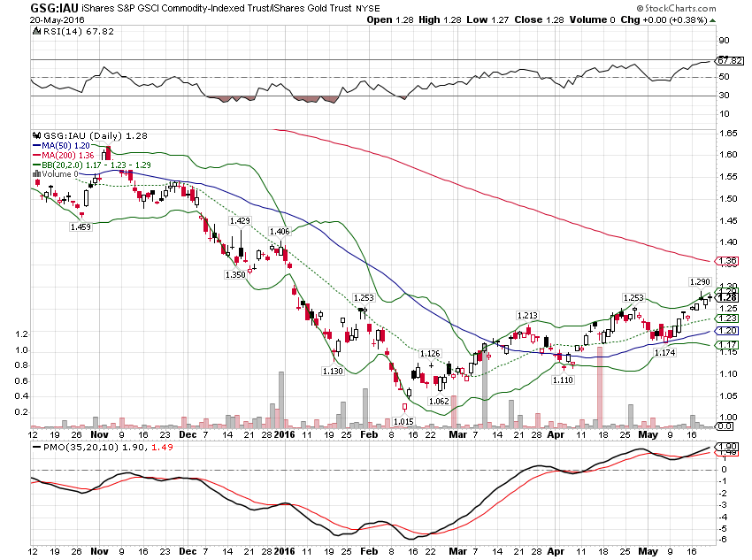Select the red MA(200) legend line swatch

pyautogui.click(x=36, y=156)
